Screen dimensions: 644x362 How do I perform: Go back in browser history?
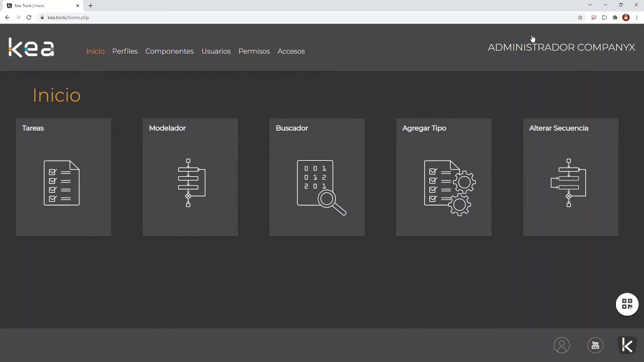coord(7,18)
